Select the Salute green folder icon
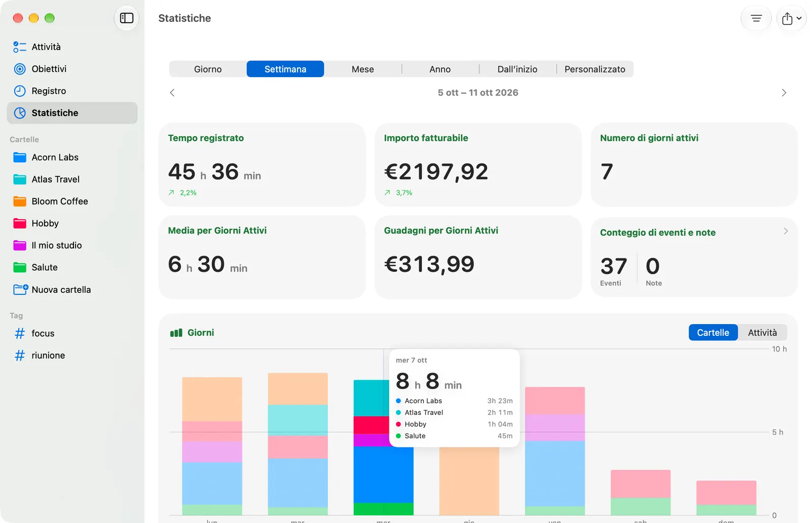 [20, 267]
